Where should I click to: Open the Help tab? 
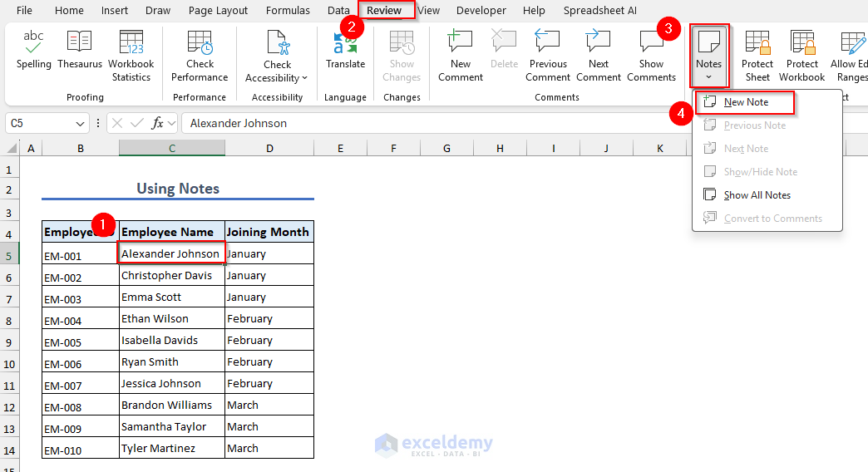[x=534, y=11]
